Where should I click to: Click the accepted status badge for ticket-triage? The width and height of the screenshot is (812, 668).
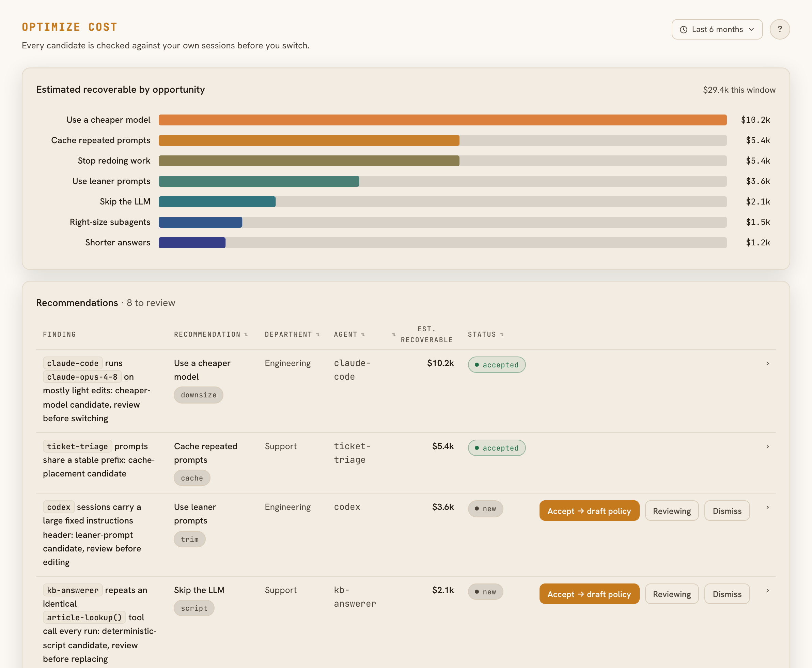click(x=496, y=447)
